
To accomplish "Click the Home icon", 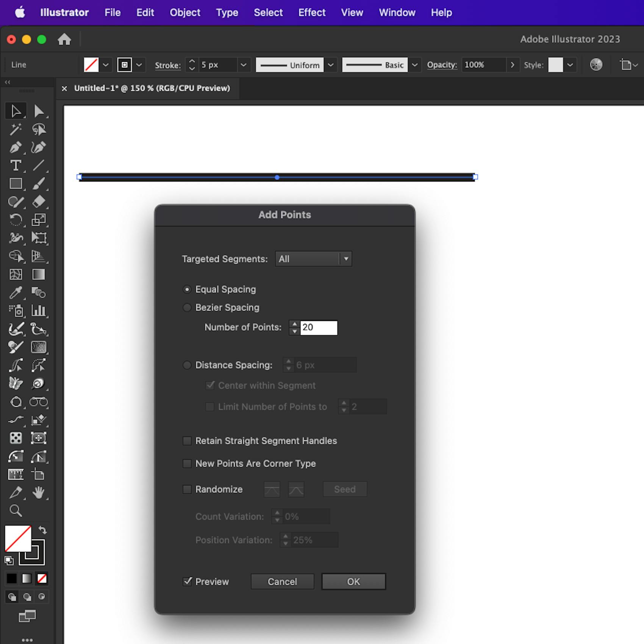I will (64, 39).
